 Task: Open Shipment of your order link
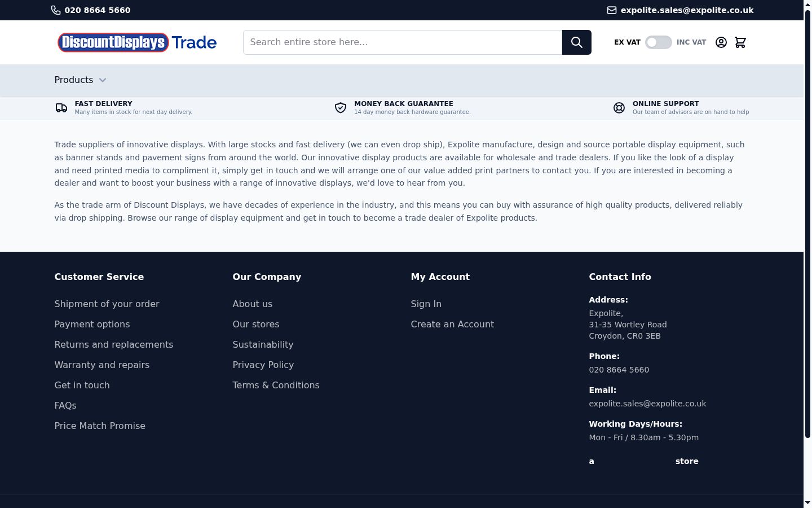pyautogui.click(x=107, y=304)
